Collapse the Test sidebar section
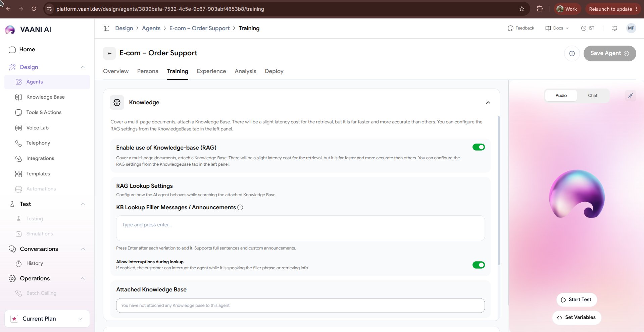This screenshot has height=332, width=644. [83, 204]
